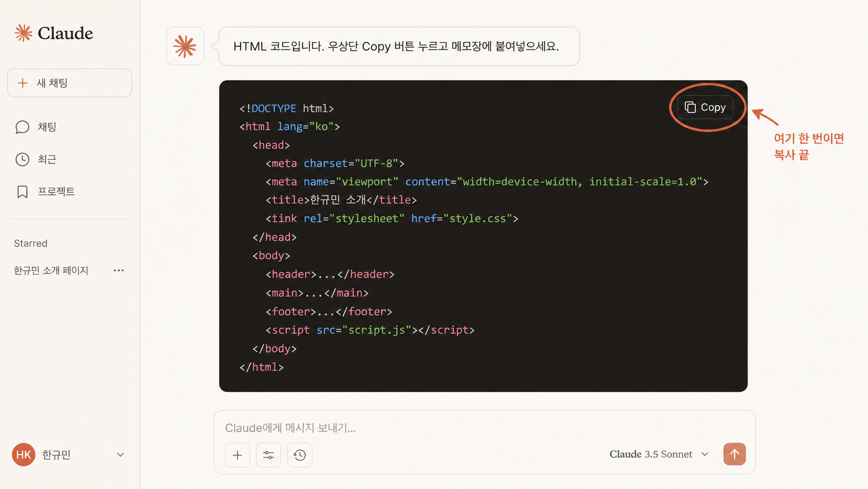
Task: Click the 한규민 username label at the bottom
Action: pyautogui.click(x=56, y=455)
